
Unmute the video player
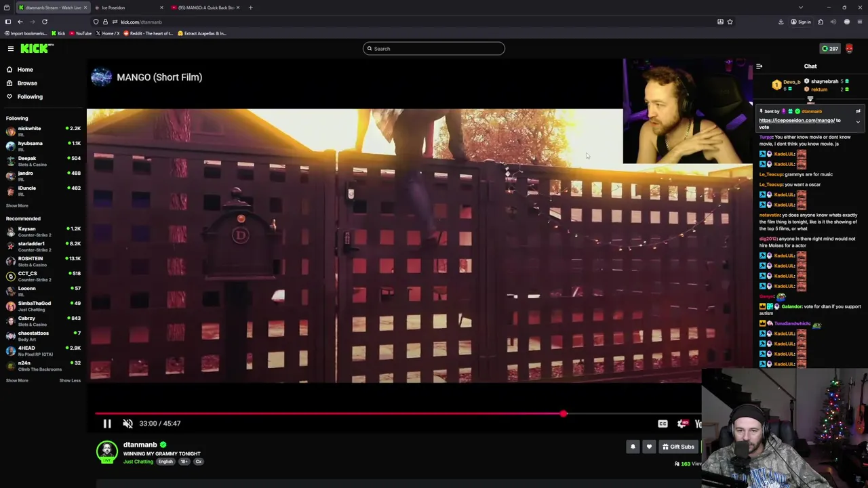coord(127,424)
